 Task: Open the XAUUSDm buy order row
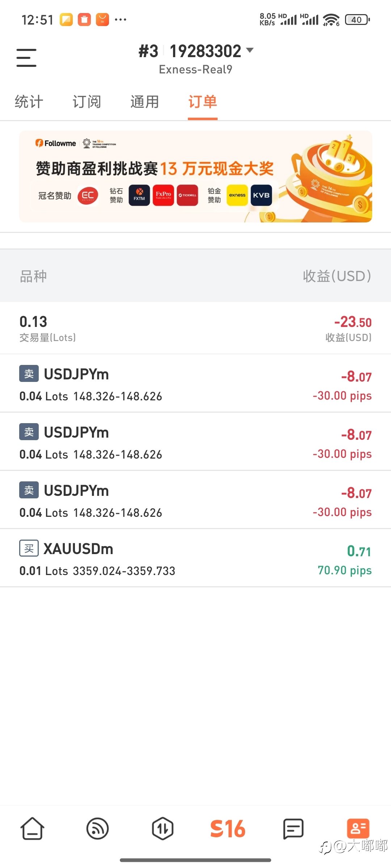(195, 558)
